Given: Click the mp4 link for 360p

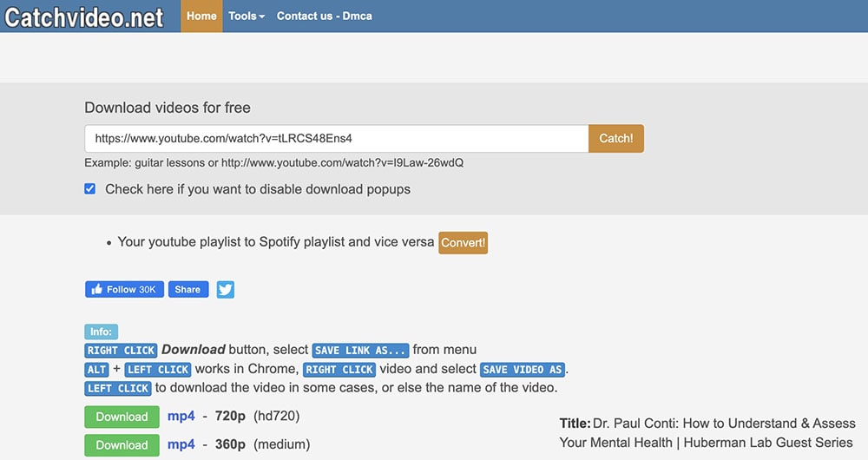Looking at the screenshot, I should click(x=181, y=445).
